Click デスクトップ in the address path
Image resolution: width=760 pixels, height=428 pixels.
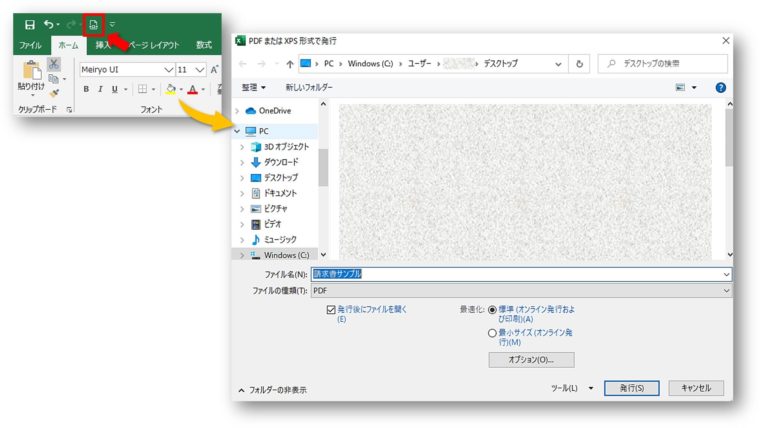point(501,63)
